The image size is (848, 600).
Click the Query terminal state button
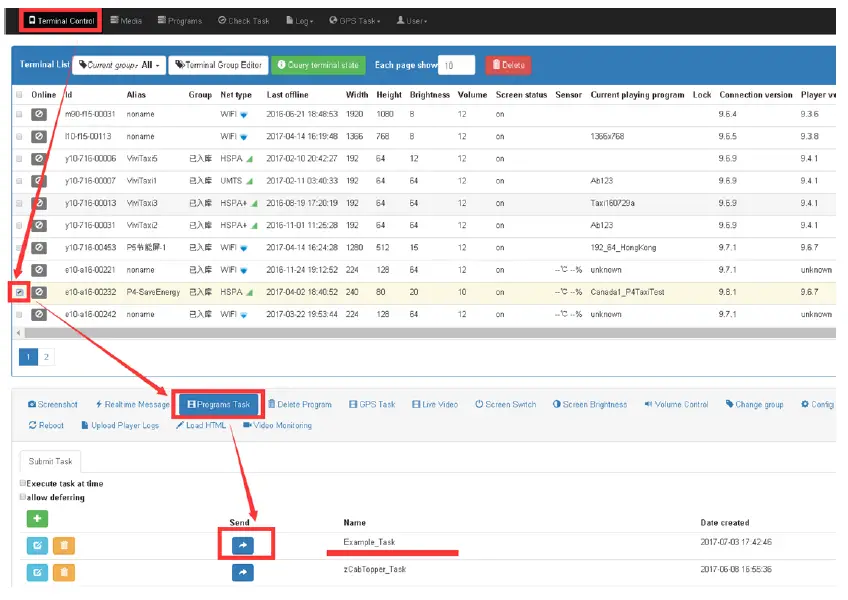coord(318,65)
